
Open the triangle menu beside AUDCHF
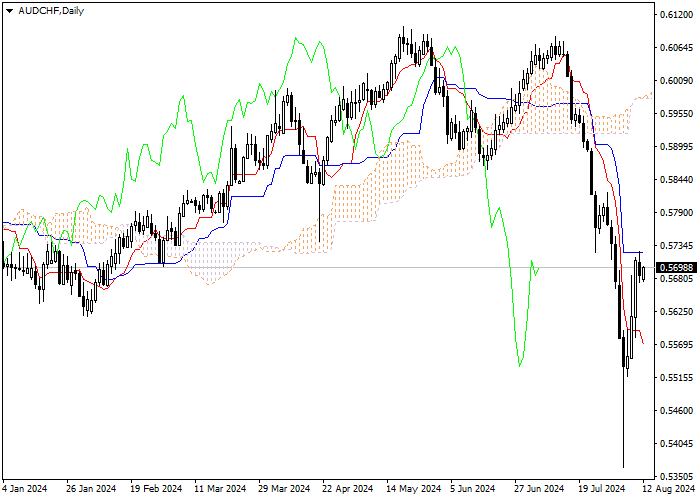(9, 11)
